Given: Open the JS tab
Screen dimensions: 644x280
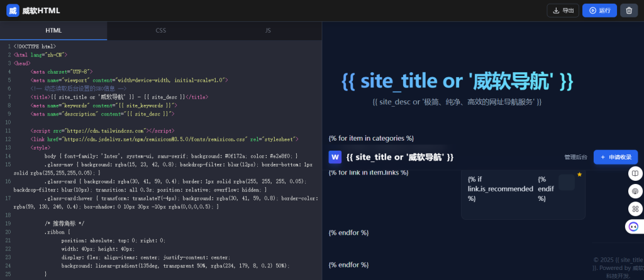Looking at the screenshot, I should tap(268, 31).
